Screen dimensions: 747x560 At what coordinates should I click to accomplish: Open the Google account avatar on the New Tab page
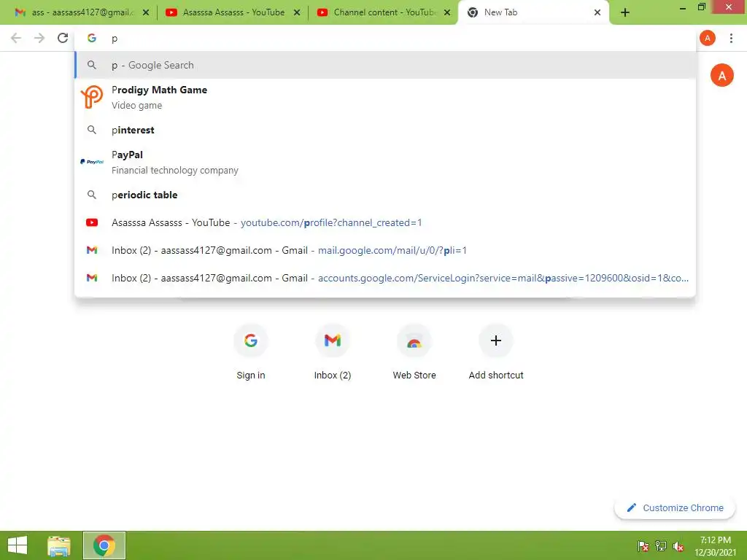721,75
